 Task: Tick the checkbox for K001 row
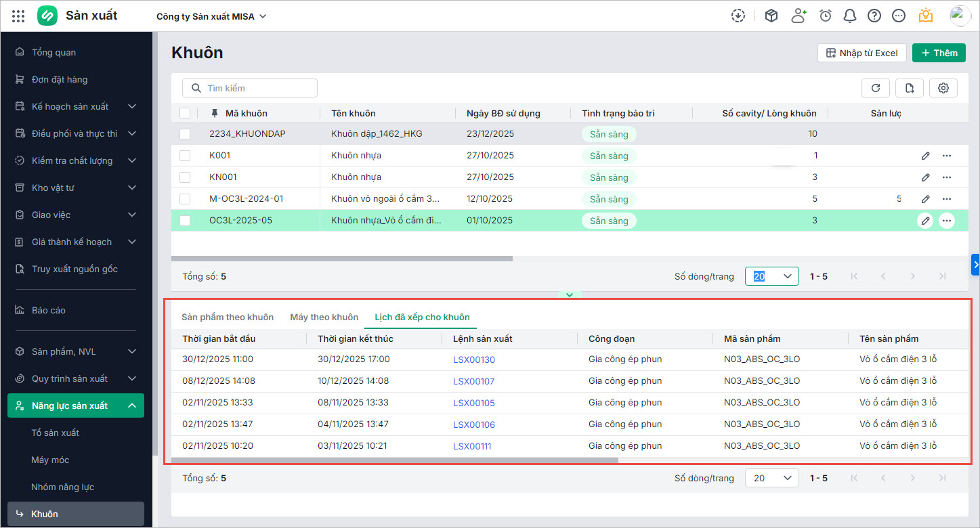click(185, 156)
